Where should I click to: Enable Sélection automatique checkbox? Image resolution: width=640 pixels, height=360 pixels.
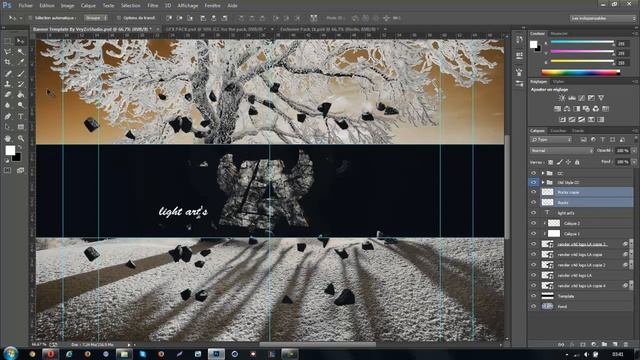pyautogui.click(x=30, y=18)
